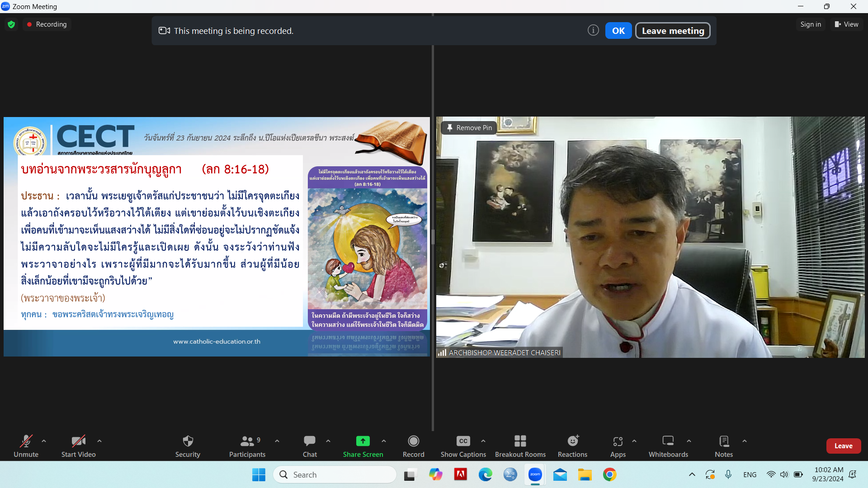Viewport: 868px width, 488px height.
Task: Open Whiteboards
Action: 668,446
